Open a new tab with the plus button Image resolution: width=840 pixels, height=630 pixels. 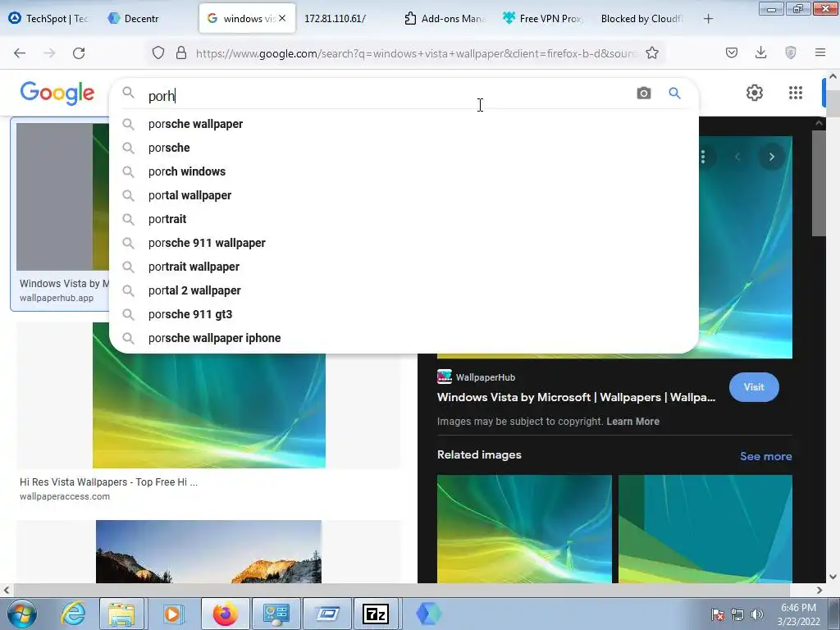pyautogui.click(x=708, y=19)
